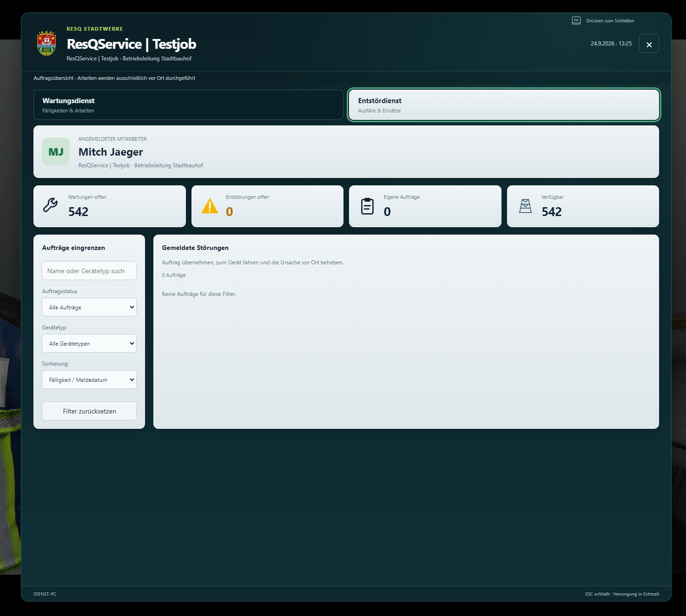This screenshot has height=616, width=686.
Task: Click 'Keine Aufträge für diese Filter.' message
Action: coord(199,294)
